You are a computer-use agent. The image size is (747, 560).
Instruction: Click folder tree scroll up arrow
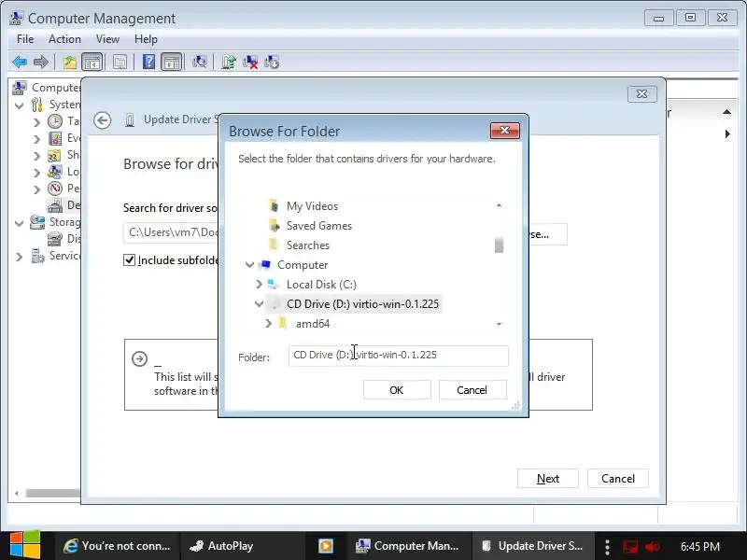point(499,205)
